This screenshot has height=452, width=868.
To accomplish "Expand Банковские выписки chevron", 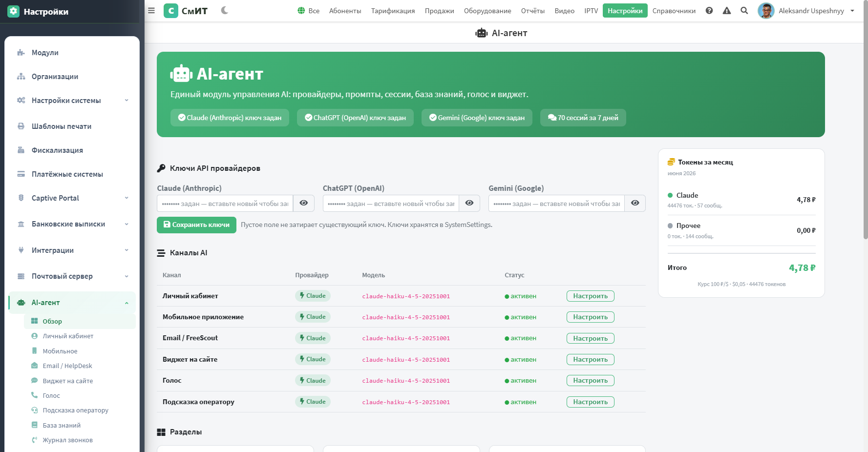I will [x=127, y=224].
